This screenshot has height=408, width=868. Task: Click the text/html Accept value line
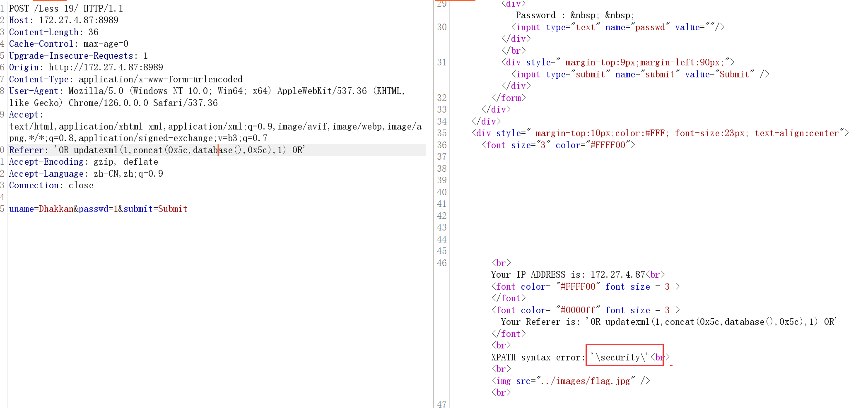(215, 127)
